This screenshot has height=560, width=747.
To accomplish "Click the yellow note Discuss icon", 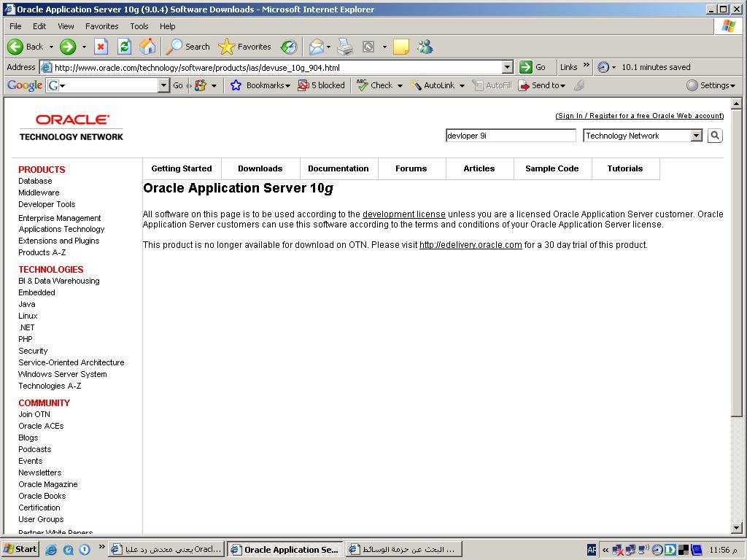I will coord(400,47).
